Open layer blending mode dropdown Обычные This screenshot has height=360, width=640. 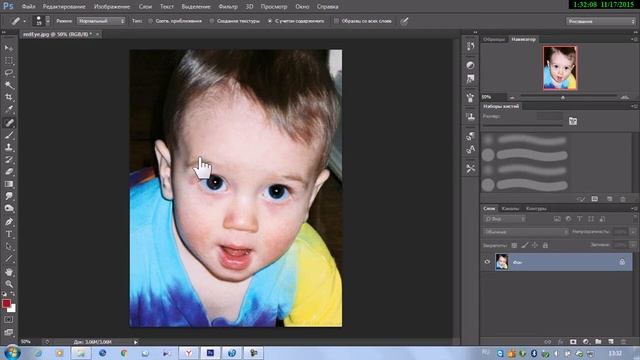point(526,232)
